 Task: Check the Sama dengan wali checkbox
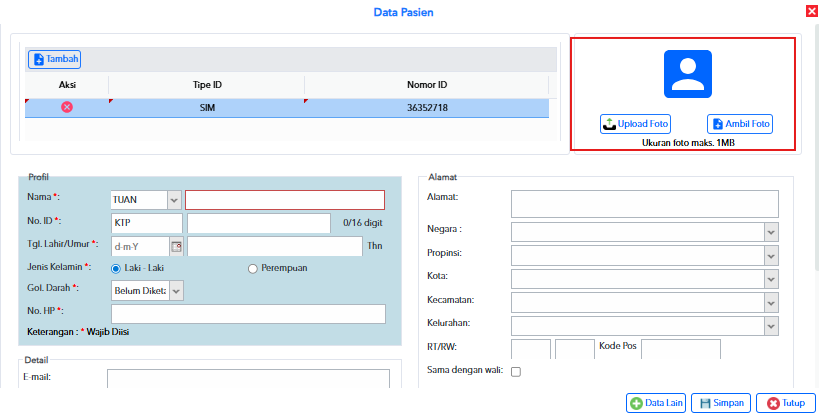(516, 372)
